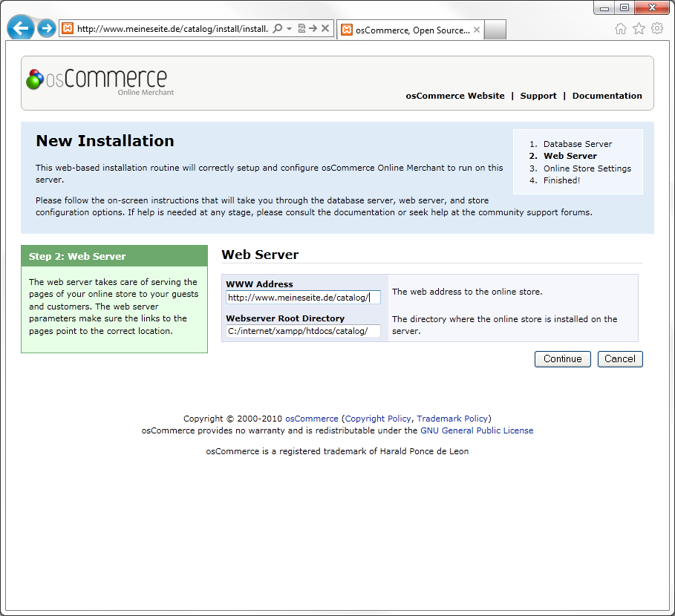Click the 'New Installation' heading

point(105,141)
